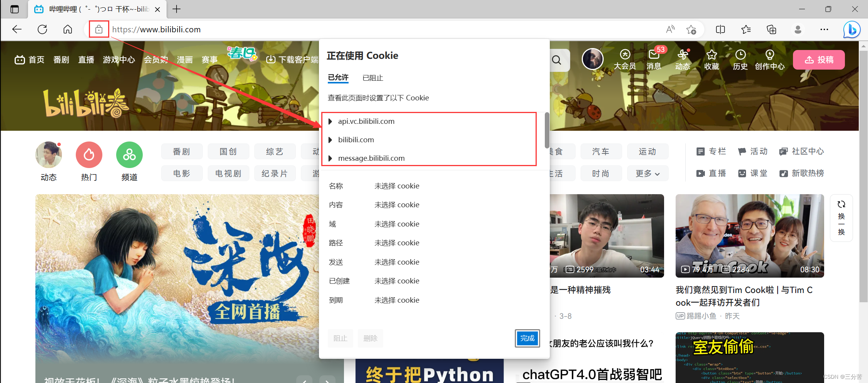The width and height of the screenshot is (868, 383).
Task: Open site info lock icon
Action: (x=99, y=29)
